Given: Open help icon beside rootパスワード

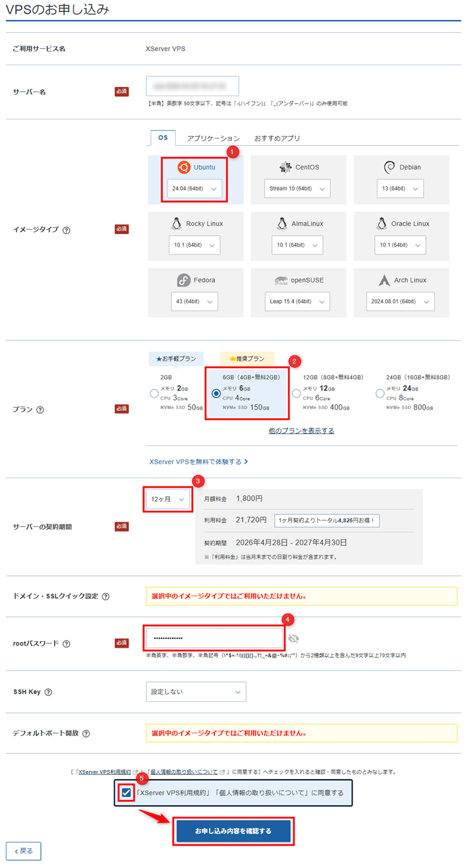Looking at the screenshot, I should coord(67,644).
